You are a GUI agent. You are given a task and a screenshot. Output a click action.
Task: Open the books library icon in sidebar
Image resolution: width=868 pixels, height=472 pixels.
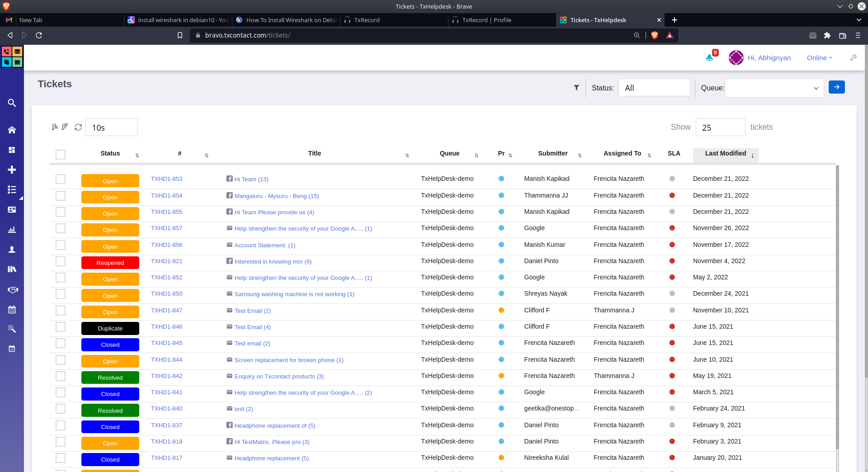click(x=12, y=269)
